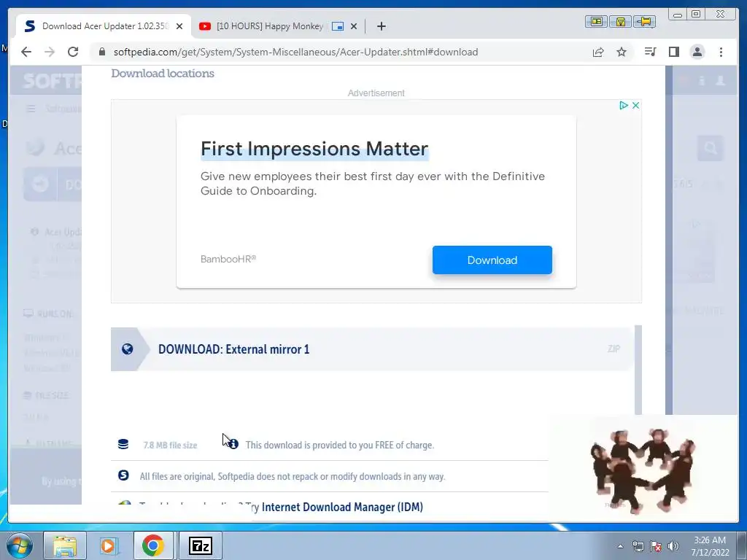This screenshot has width=747, height=560.
Task: Select the Download Acer Updater tab
Action: click(105, 26)
